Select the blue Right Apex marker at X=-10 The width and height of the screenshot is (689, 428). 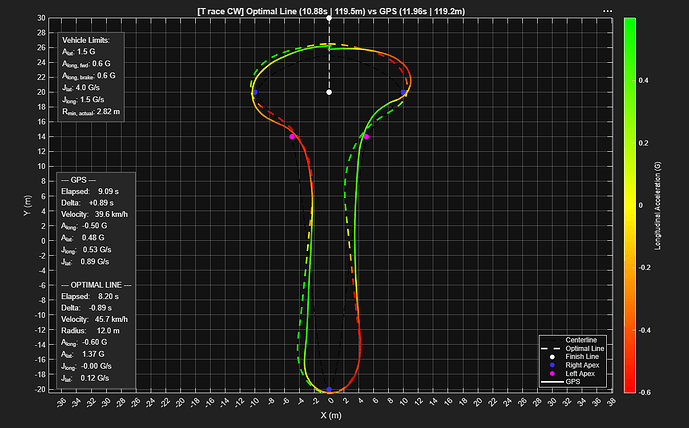coord(255,92)
